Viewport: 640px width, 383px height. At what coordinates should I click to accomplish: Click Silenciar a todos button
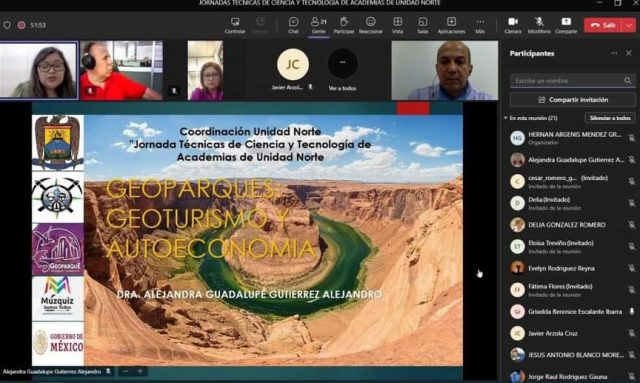point(610,118)
